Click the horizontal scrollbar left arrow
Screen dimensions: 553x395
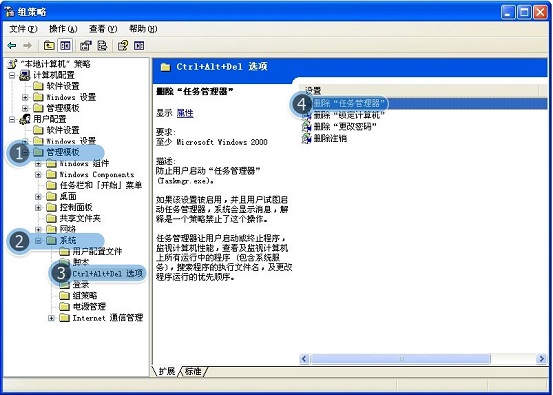coord(304,359)
